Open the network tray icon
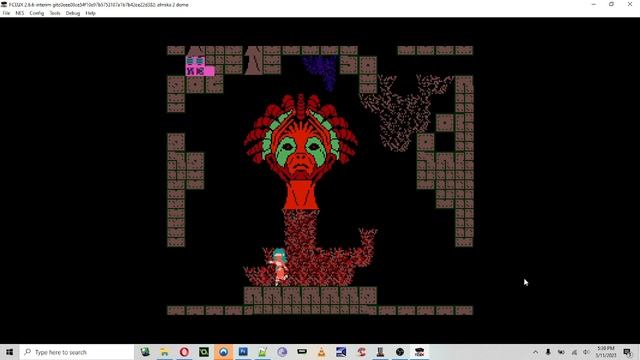The height and width of the screenshot is (360, 640). 574,352
